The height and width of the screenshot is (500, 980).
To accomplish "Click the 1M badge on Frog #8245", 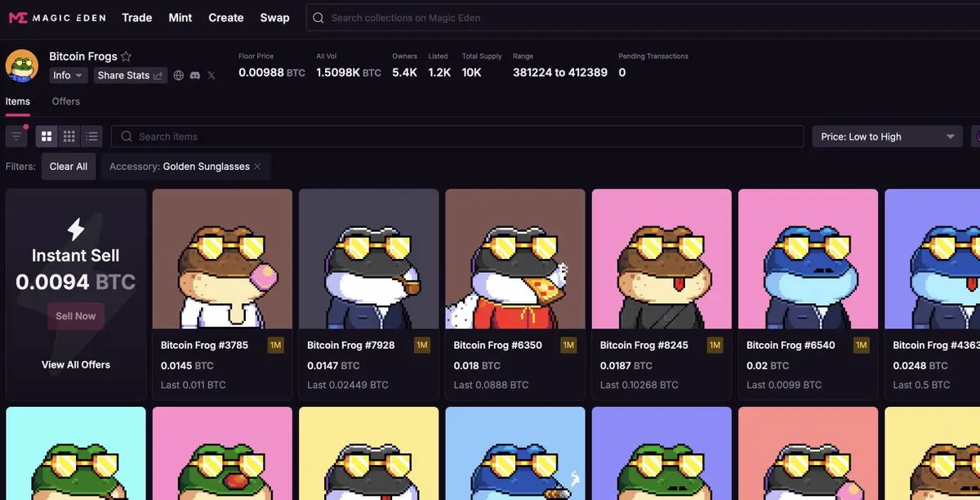I will coord(715,346).
